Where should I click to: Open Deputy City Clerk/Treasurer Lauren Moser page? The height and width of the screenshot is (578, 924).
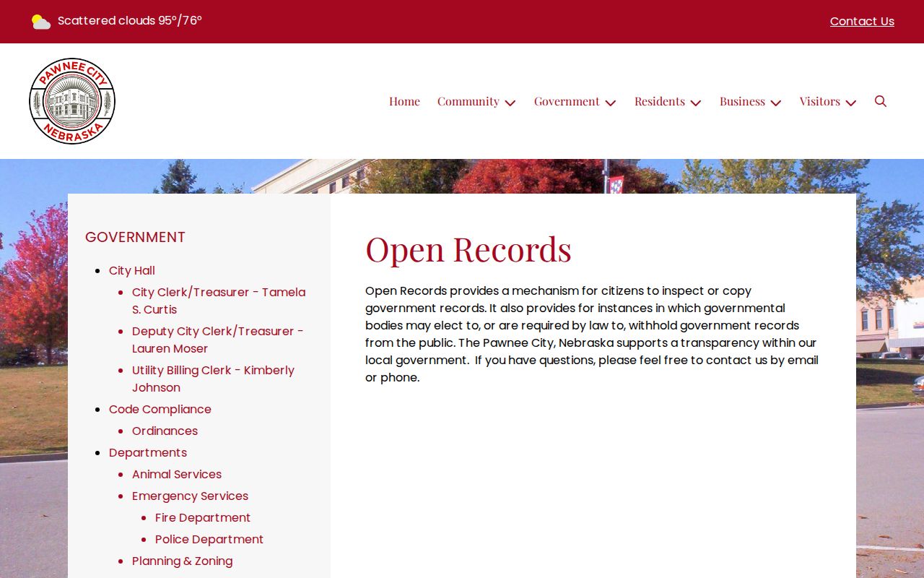click(x=218, y=340)
